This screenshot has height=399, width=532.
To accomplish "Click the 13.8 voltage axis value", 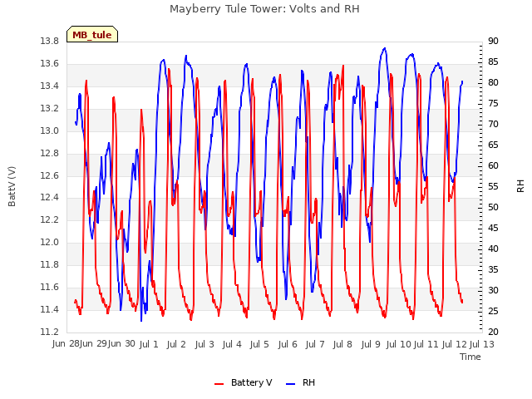I will [x=50, y=42].
